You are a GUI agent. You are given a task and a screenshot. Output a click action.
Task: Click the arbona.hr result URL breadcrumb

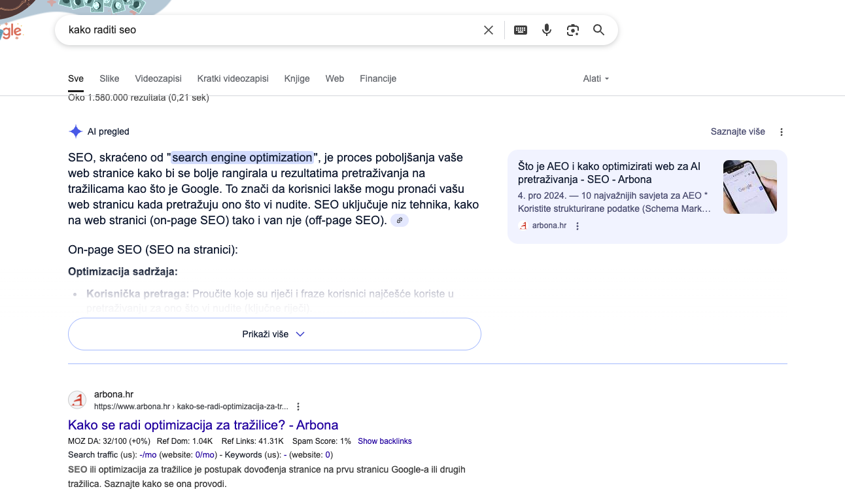(191, 407)
